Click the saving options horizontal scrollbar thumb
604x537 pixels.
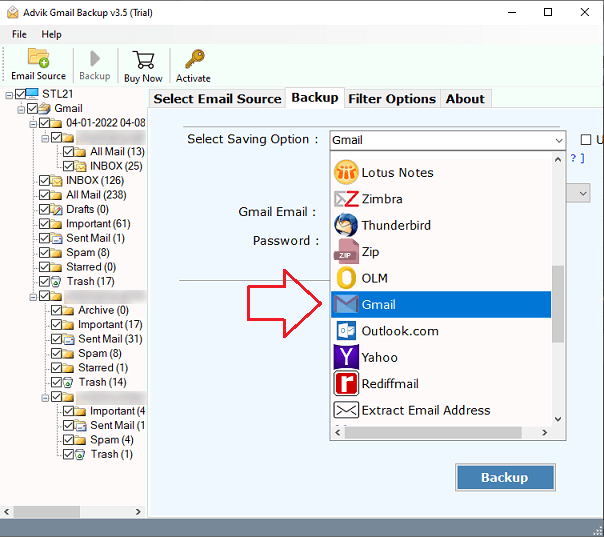[x=433, y=433]
